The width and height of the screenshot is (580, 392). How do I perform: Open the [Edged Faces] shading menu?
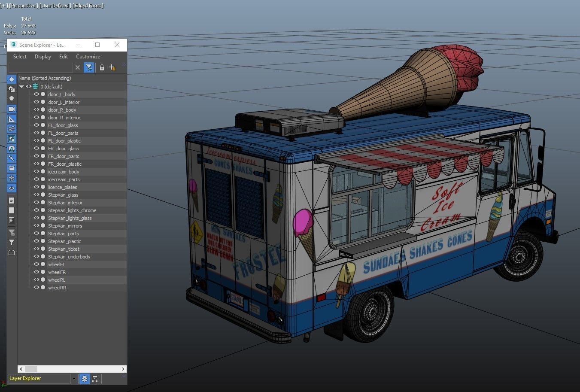(88, 6)
